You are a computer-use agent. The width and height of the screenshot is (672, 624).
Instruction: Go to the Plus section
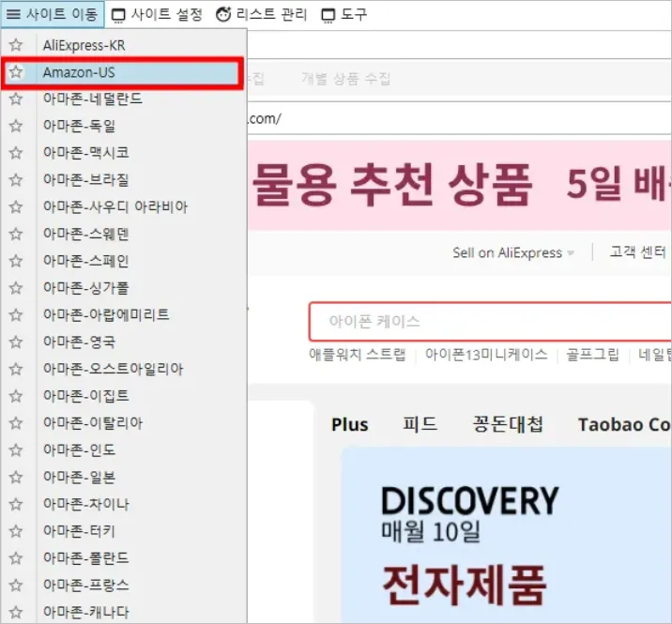[x=350, y=425]
